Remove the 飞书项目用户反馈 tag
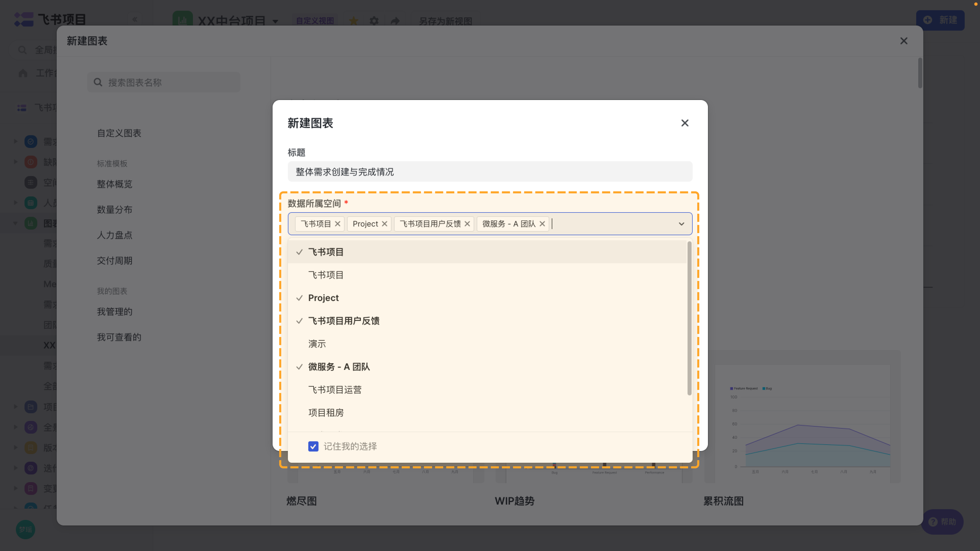The width and height of the screenshot is (980, 551). point(467,224)
